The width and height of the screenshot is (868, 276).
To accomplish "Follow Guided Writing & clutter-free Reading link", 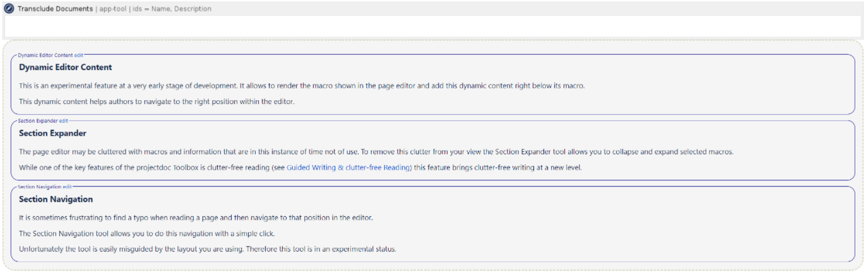I will pyautogui.click(x=348, y=168).
